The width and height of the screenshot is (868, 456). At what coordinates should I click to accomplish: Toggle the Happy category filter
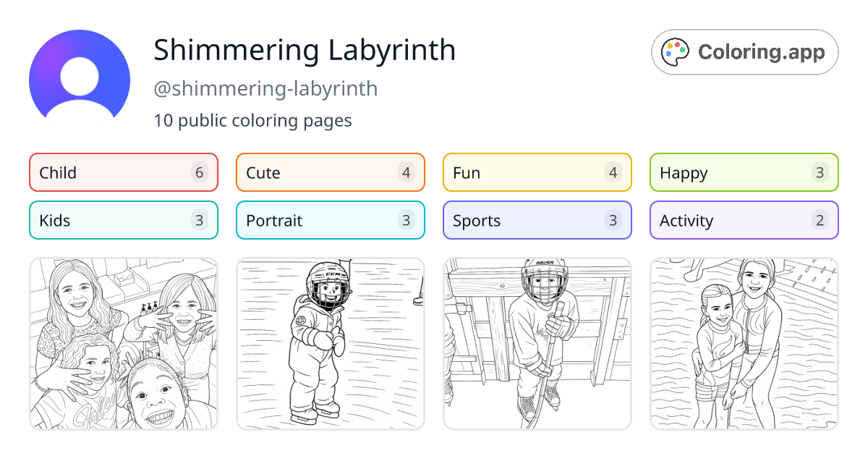coord(744,172)
